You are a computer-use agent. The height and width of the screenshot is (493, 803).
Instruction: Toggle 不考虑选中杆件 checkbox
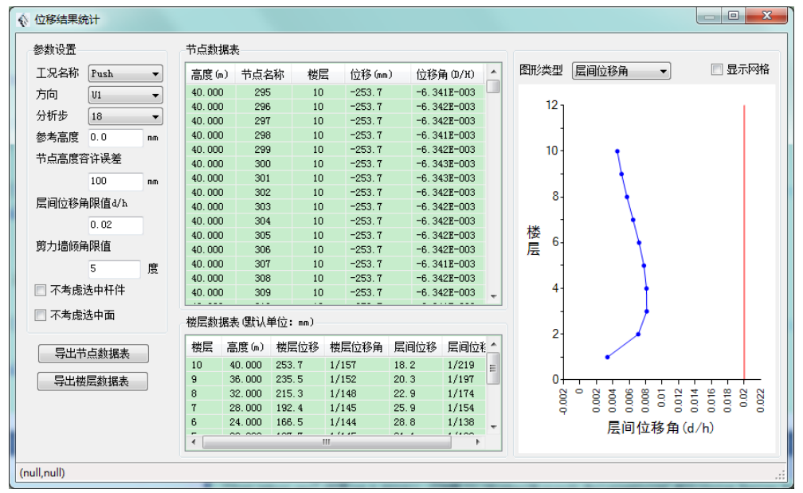pyautogui.click(x=41, y=290)
